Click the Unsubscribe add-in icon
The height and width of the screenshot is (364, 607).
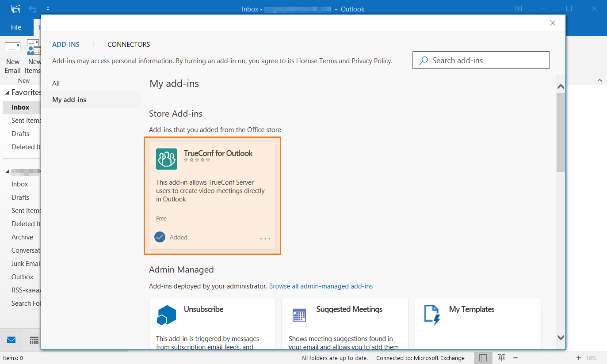click(x=167, y=315)
